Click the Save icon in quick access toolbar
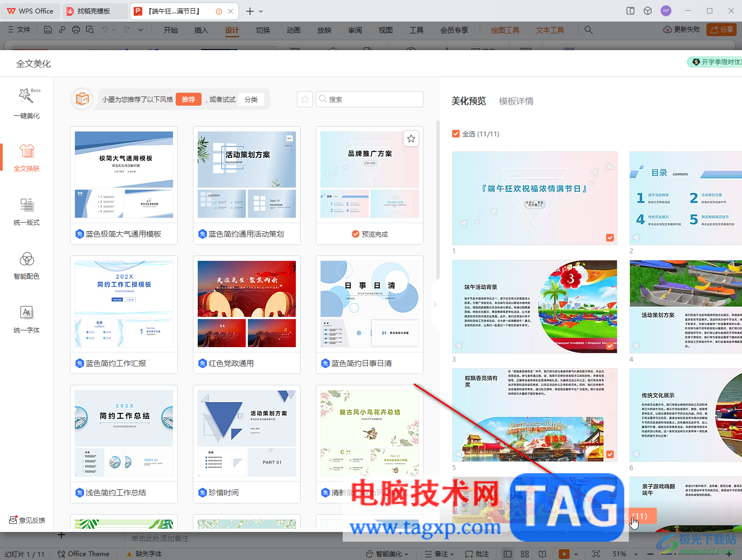742x560 pixels. pyautogui.click(x=48, y=30)
